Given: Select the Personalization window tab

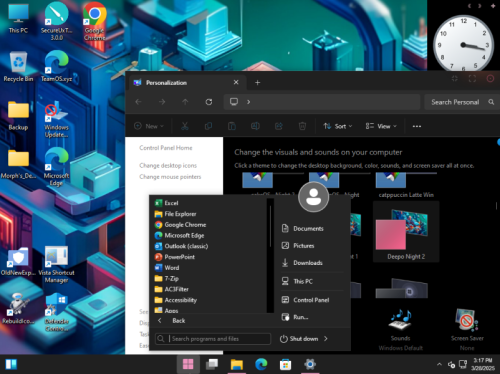Looking at the screenshot, I should [x=187, y=82].
